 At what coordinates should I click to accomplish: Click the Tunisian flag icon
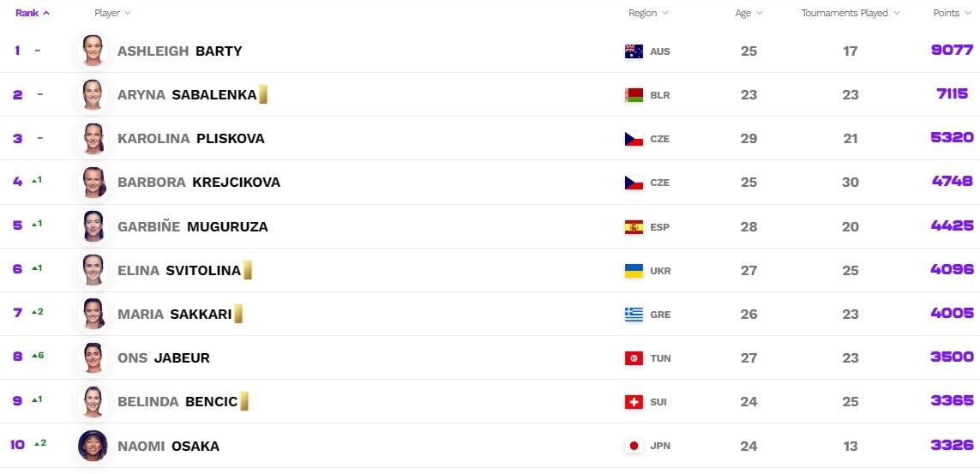[x=634, y=358]
